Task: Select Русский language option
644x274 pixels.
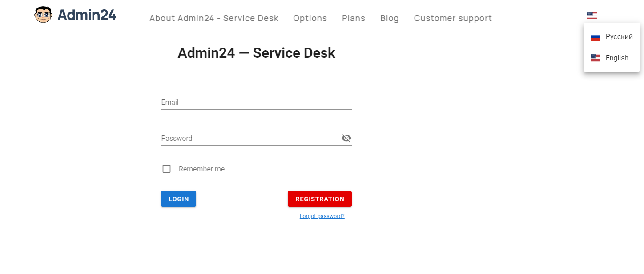Action: coord(612,37)
